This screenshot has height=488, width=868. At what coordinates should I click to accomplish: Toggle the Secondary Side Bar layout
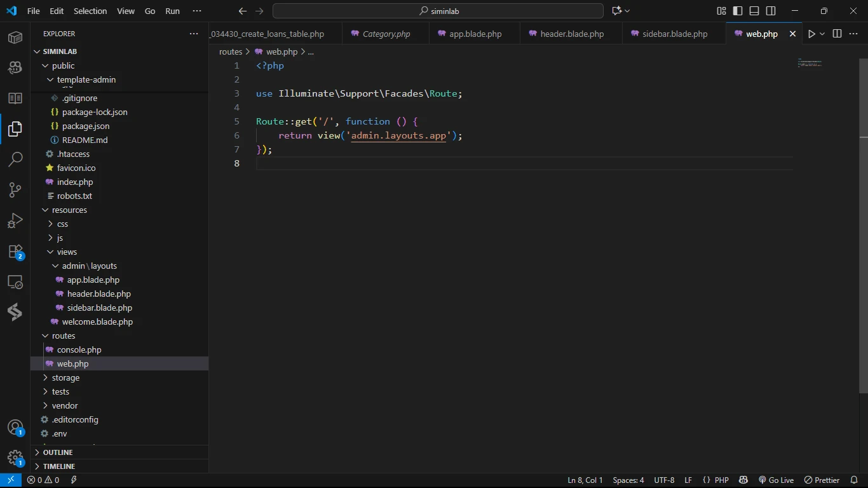(771, 11)
